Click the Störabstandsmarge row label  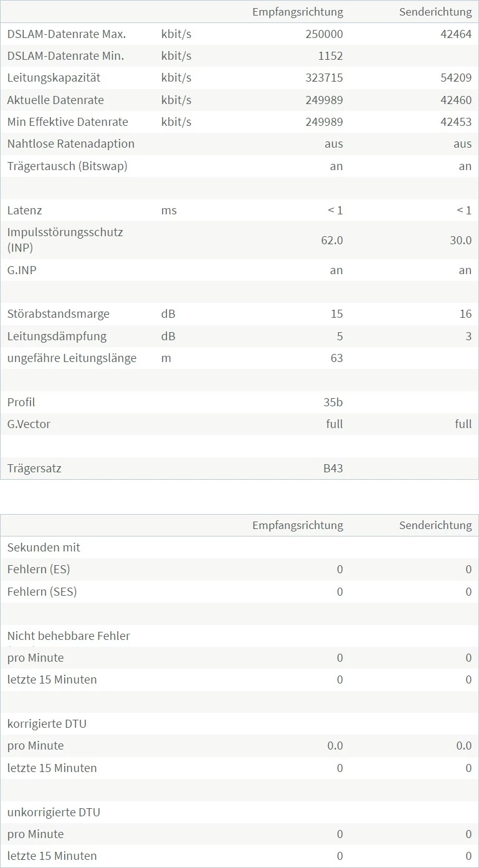click(59, 314)
